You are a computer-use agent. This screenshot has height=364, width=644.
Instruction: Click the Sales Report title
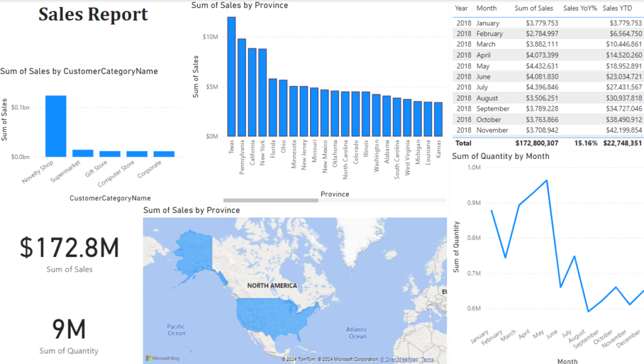click(93, 14)
